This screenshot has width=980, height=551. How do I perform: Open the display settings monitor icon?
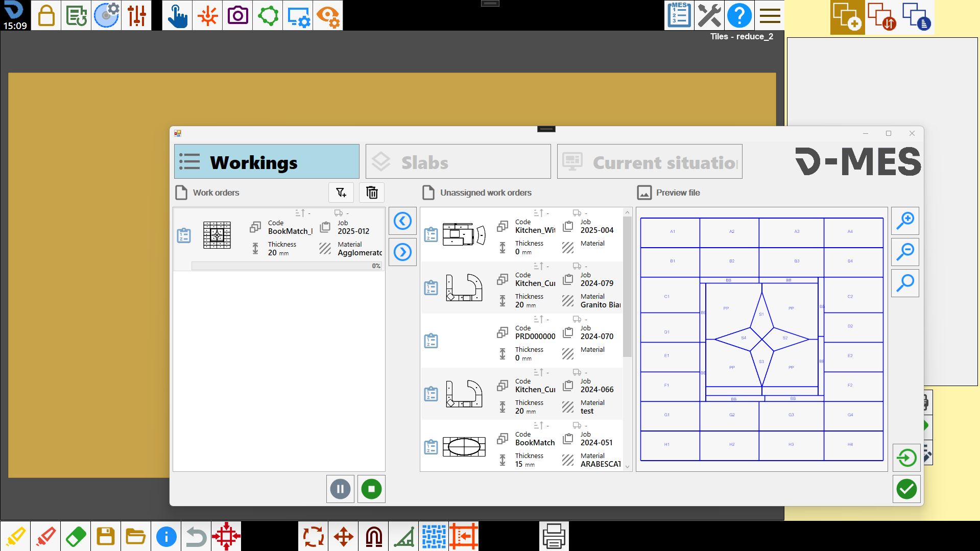298,15
